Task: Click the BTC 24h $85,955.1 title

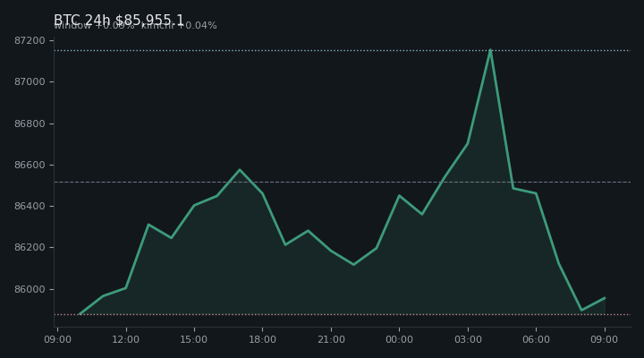Action: [119, 20]
